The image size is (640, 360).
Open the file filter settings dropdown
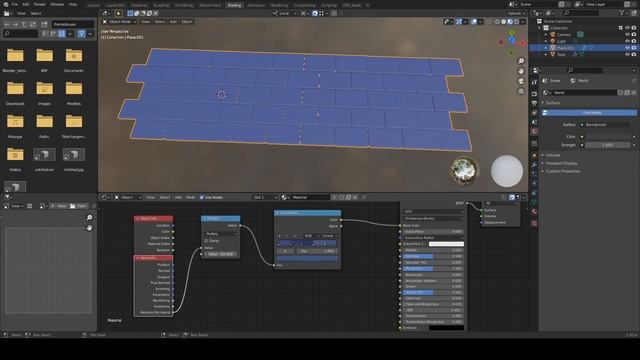[x=90, y=34]
